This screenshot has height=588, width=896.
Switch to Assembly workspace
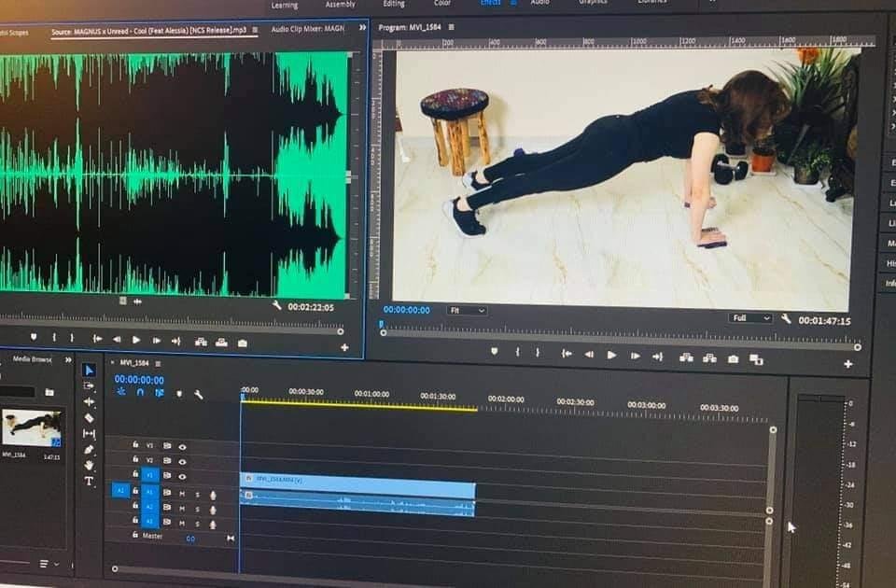340,4
